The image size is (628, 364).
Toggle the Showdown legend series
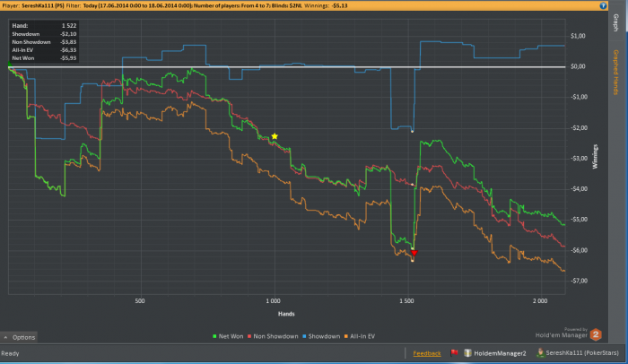321,336
